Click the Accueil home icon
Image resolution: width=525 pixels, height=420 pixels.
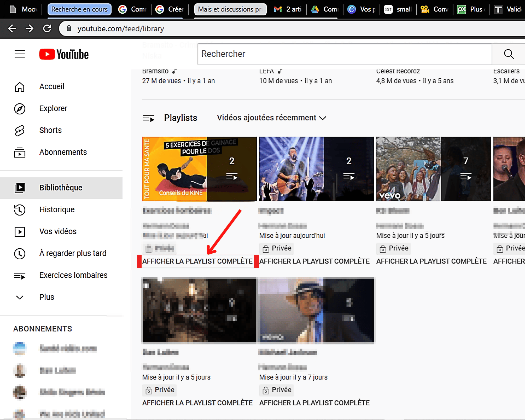(20, 87)
